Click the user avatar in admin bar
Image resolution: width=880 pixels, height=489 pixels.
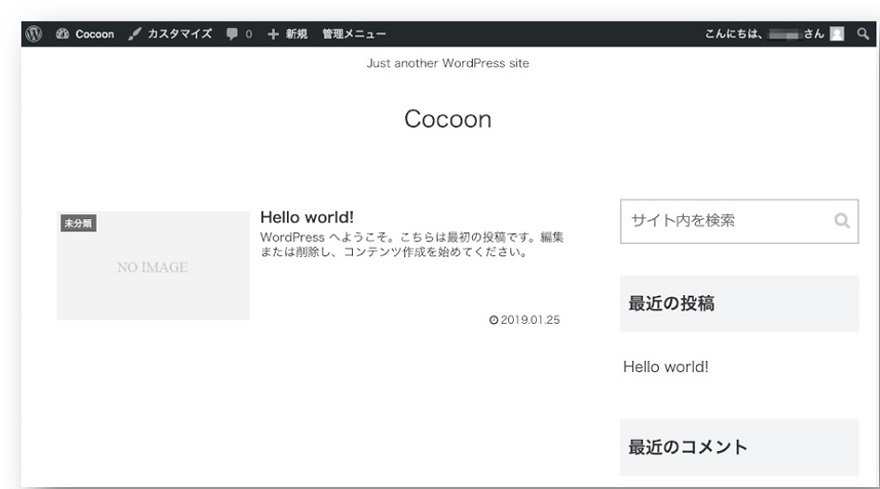click(x=837, y=34)
